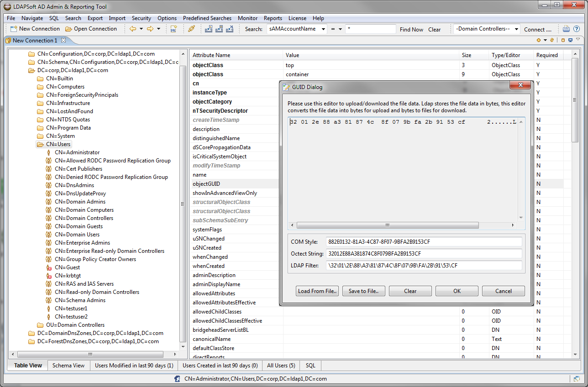Click the blue monitor icon in panel toolbar
This screenshot has width=588, height=387.
570,40
